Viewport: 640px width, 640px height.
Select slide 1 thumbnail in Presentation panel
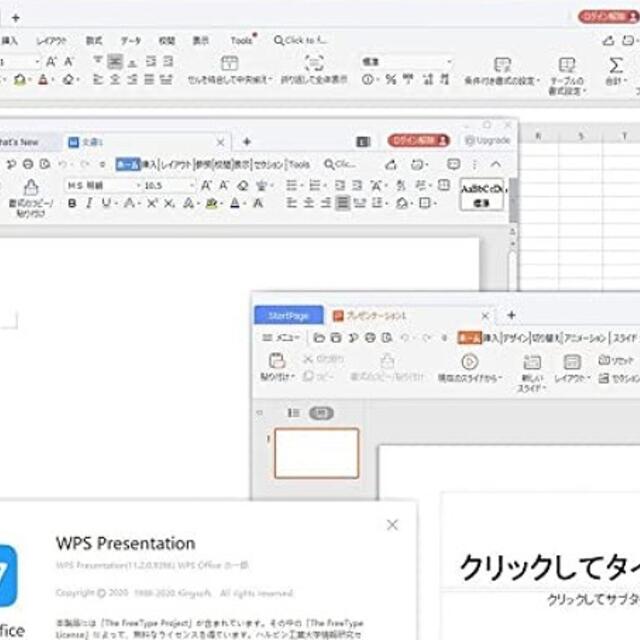317,453
